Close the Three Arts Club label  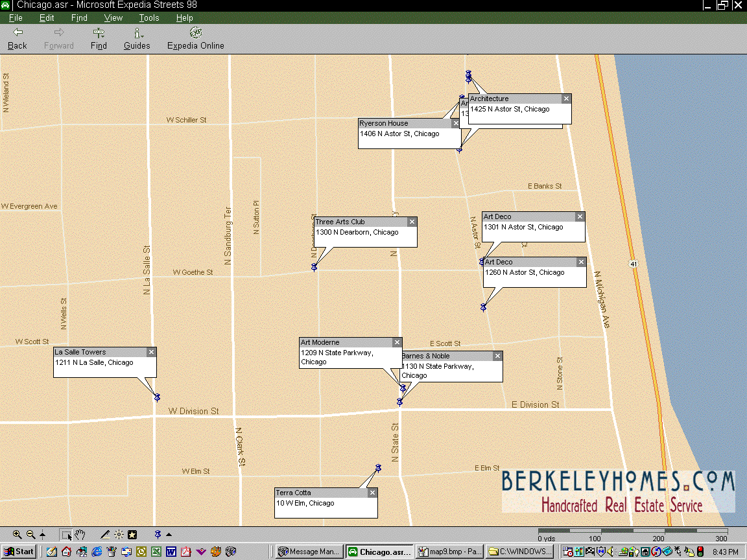(412, 222)
